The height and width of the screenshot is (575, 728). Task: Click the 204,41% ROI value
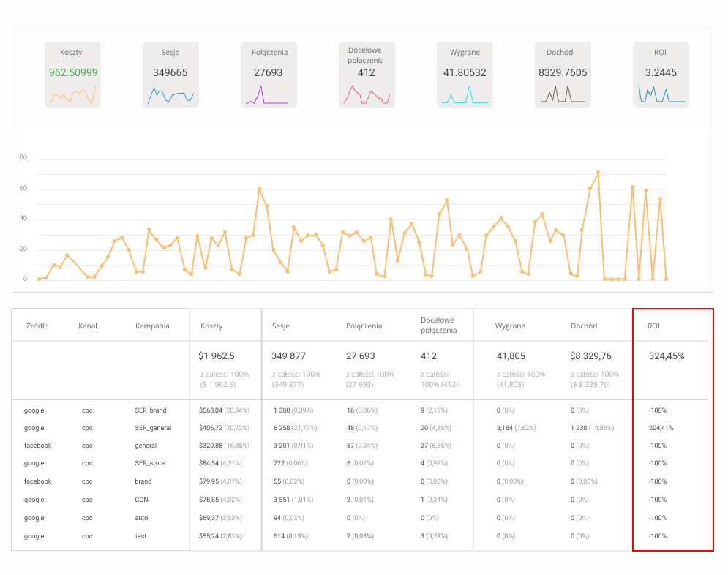tap(661, 428)
